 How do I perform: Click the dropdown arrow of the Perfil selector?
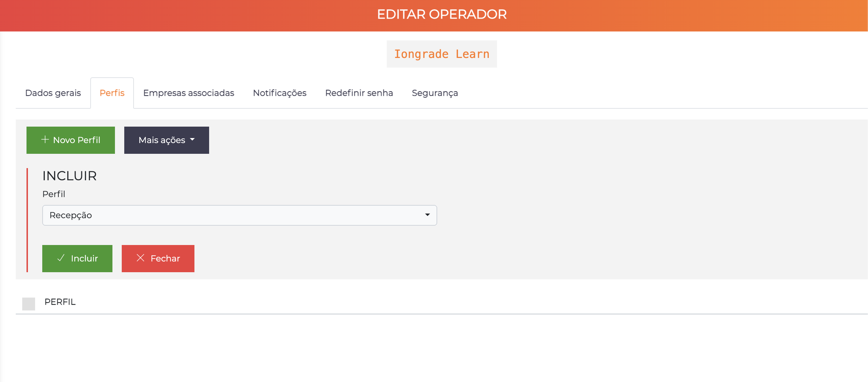[x=428, y=215]
